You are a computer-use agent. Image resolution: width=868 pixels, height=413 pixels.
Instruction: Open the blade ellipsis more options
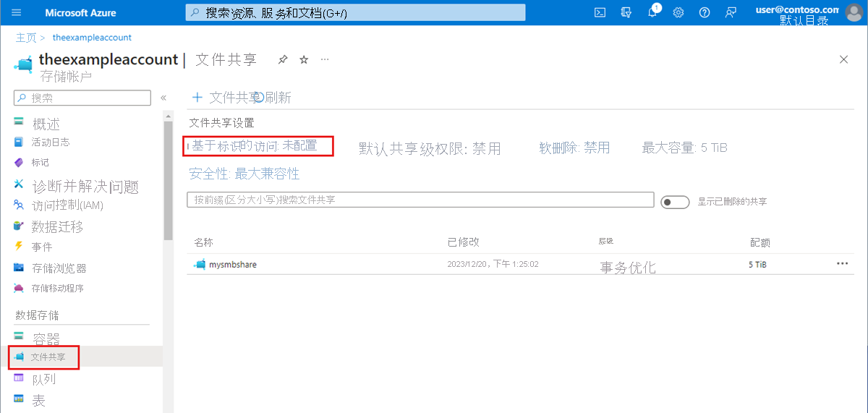(x=325, y=59)
